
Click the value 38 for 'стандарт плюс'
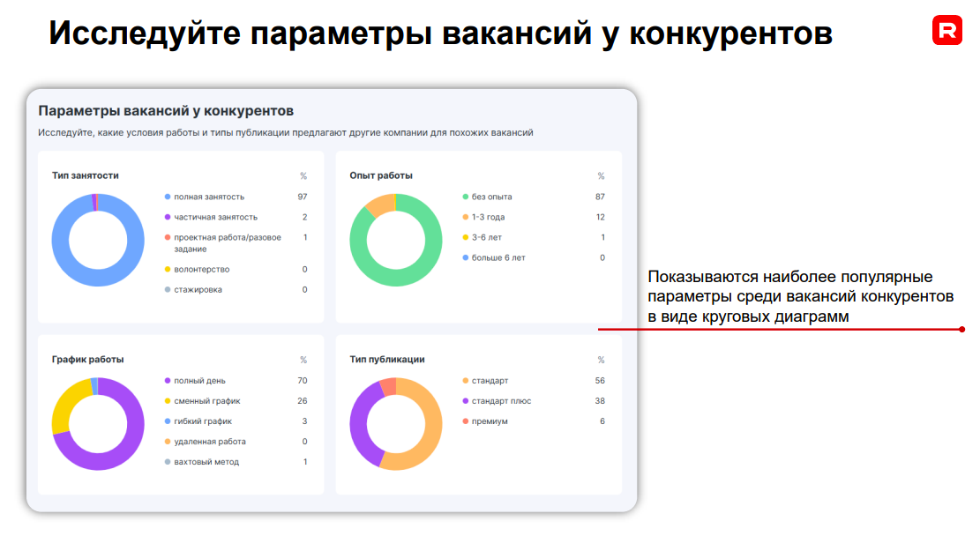[x=600, y=401]
